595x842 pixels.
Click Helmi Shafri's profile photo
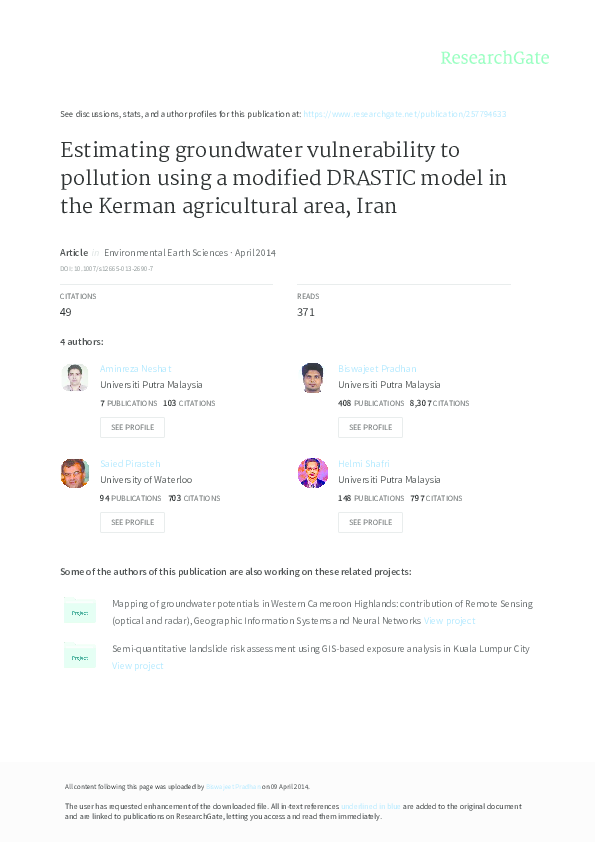[313, 473]
